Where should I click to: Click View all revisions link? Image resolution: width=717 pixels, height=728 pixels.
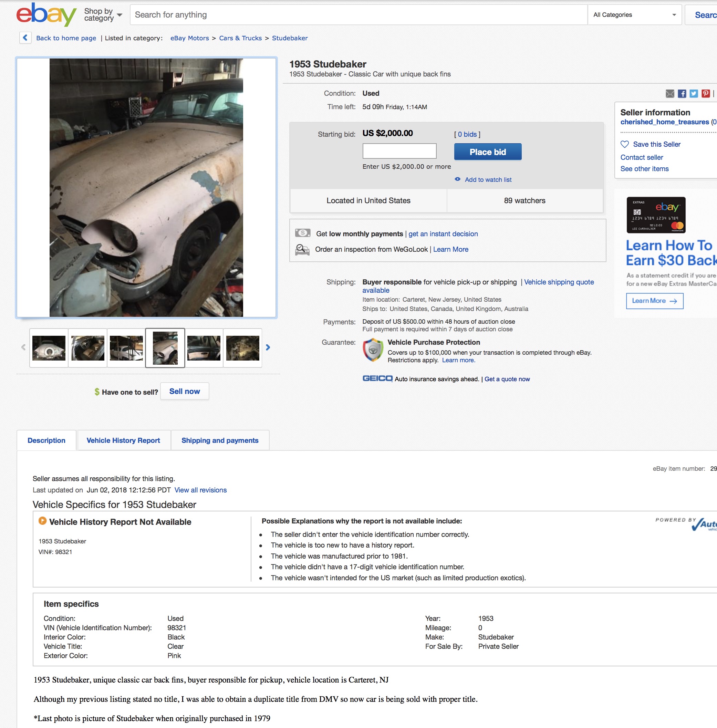pos(200,490)
